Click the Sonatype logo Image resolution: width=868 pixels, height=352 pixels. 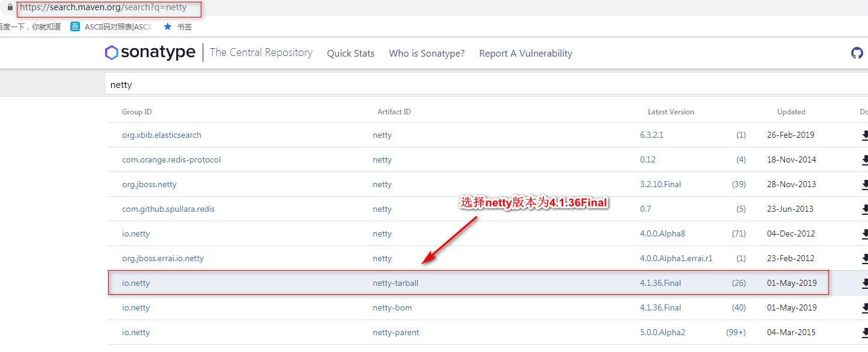coord(150,52)
